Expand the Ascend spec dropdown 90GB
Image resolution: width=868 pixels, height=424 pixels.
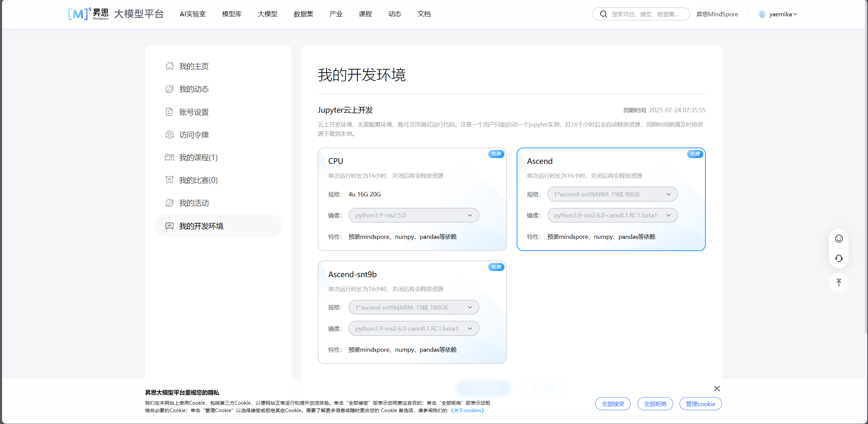(x=612, y=194)
